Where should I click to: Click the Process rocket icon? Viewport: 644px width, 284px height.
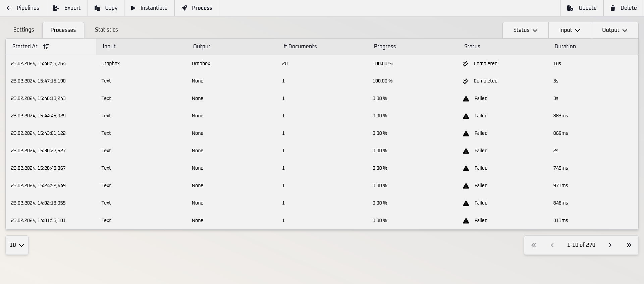tap(184, 8)
